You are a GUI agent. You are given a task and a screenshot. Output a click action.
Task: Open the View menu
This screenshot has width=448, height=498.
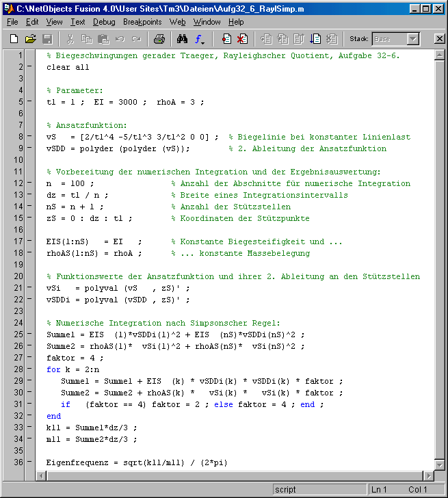click(54, 22)
